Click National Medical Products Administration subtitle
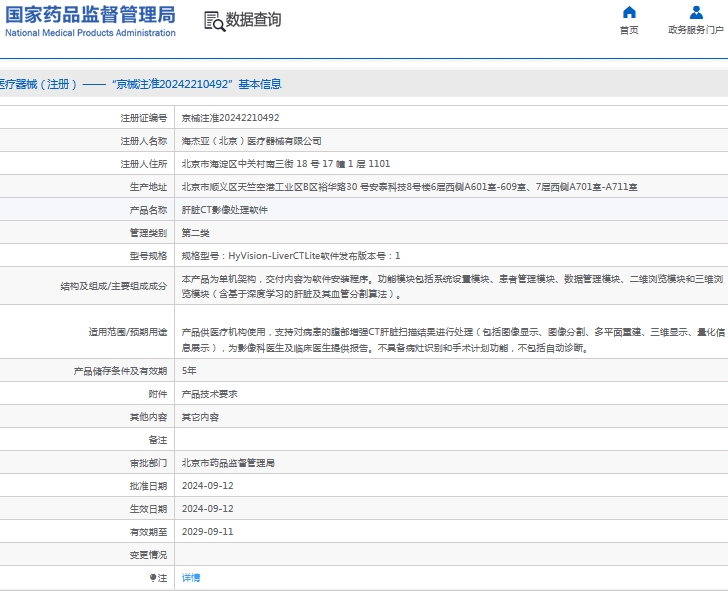 tap(91, 33)
